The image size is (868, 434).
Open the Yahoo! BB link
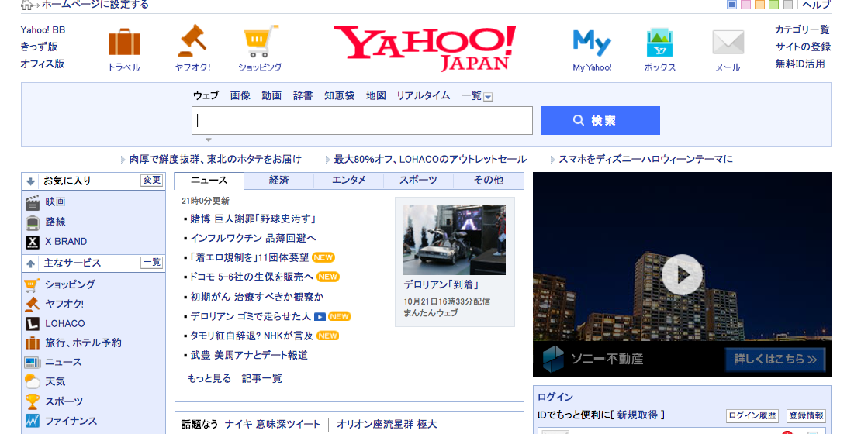click(43, 30)
